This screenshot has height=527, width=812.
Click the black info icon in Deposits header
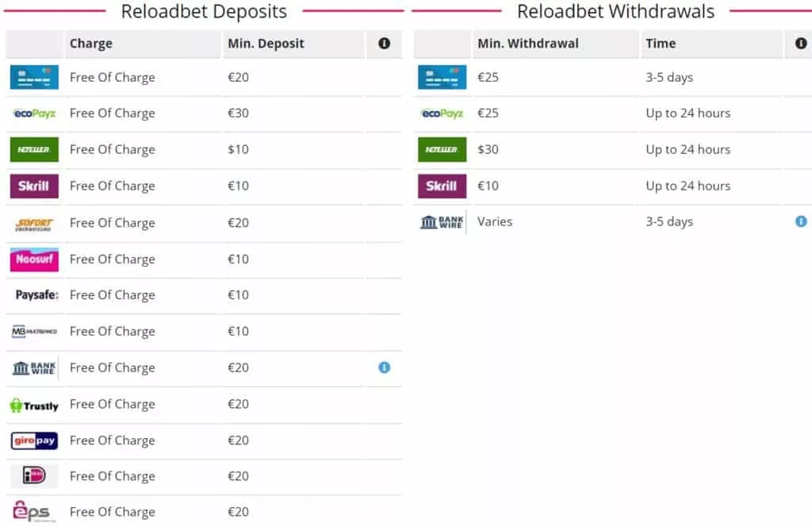[385, 44]
